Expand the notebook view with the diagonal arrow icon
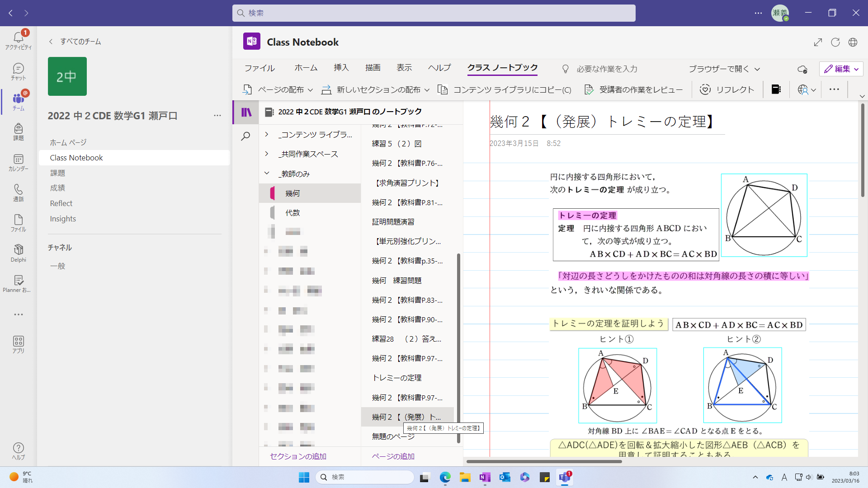Viewport: 868px width, 488px height. tap(818, 42)
